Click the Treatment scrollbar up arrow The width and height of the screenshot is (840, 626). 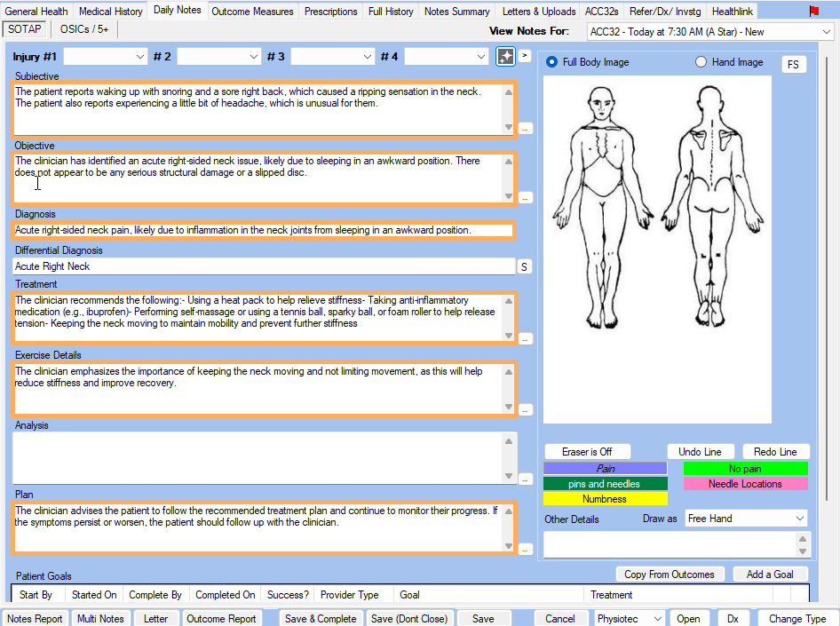[x=509, y=301]
